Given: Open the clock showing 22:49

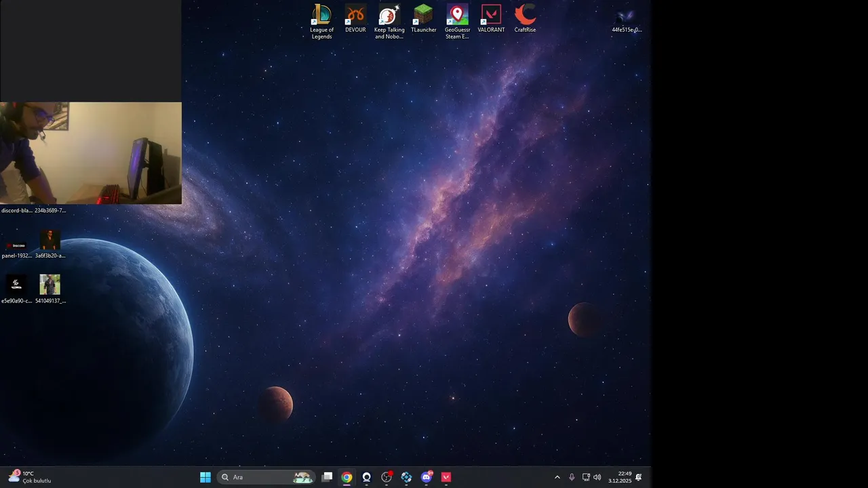Looking at the screenshot, I should 620,477.
